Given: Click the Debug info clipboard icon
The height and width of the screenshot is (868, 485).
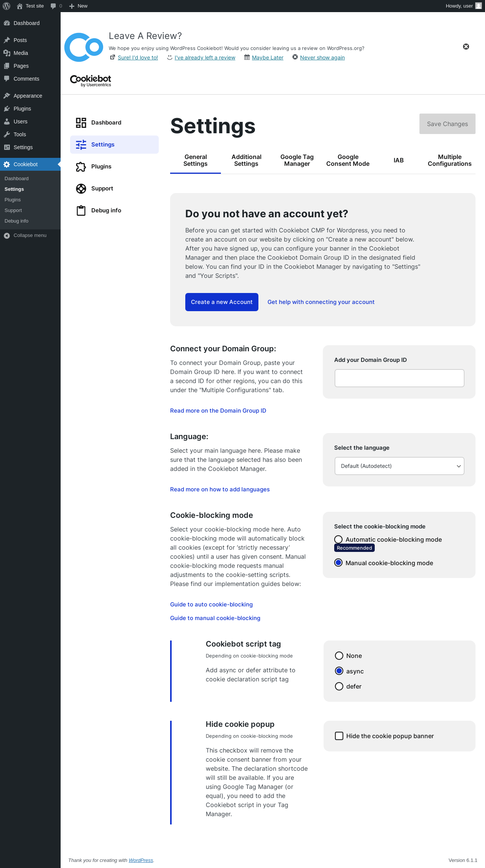Looking at the screenshot, I should tap(81, 210).
